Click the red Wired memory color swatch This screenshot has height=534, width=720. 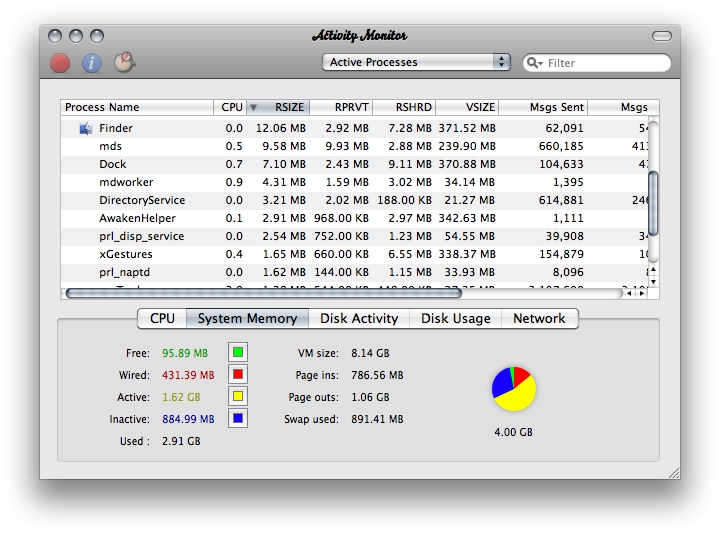[x=238, y=374]
